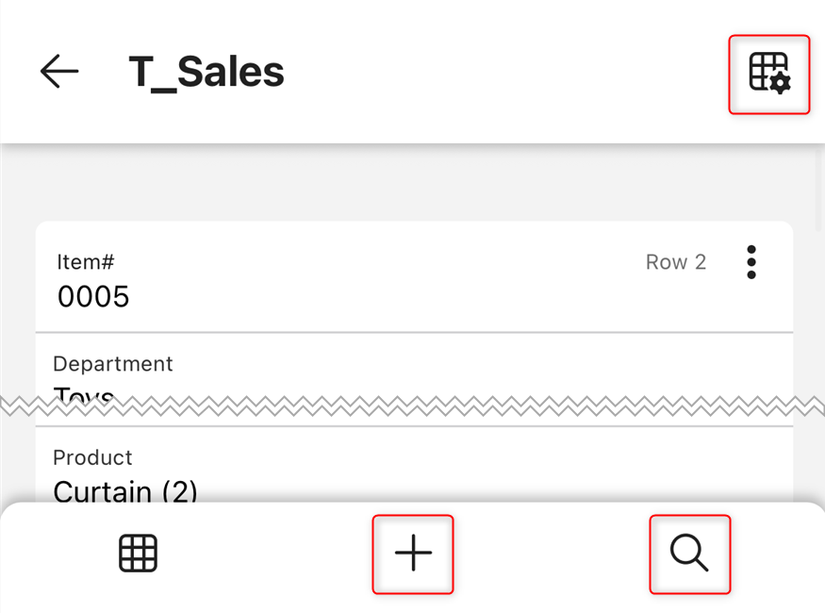
Task: Switch to grid view from the bottom bar
Action: click(138, 553)
